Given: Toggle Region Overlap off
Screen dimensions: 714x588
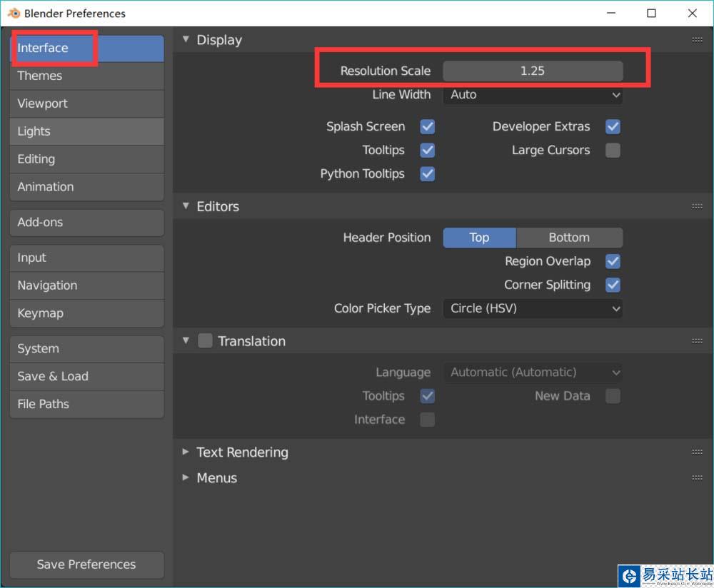Looking at the screenshot, I should point(613,261).
